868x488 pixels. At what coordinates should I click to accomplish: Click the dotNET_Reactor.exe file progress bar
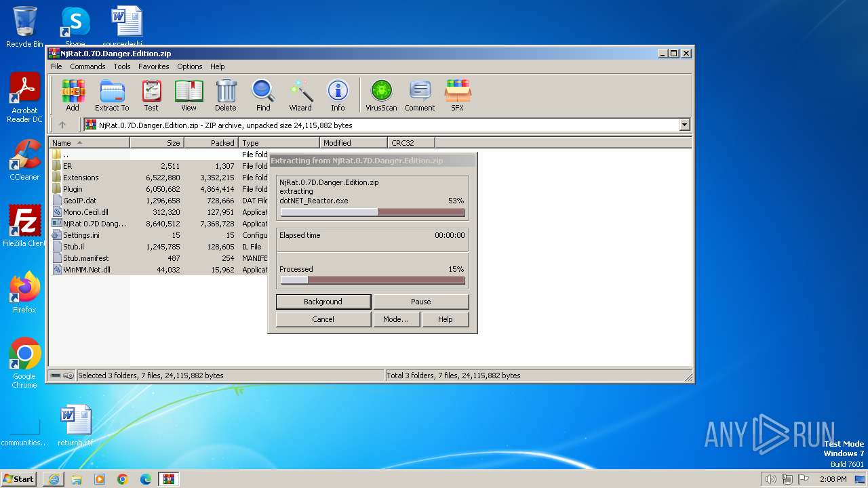(x=373, y=212)
